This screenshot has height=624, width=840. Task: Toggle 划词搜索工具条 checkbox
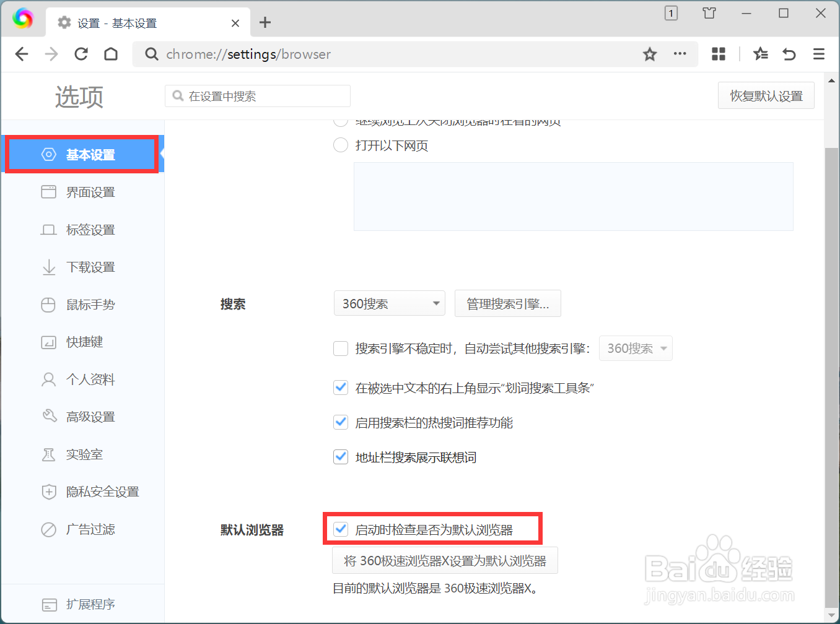tap(341, 388)
